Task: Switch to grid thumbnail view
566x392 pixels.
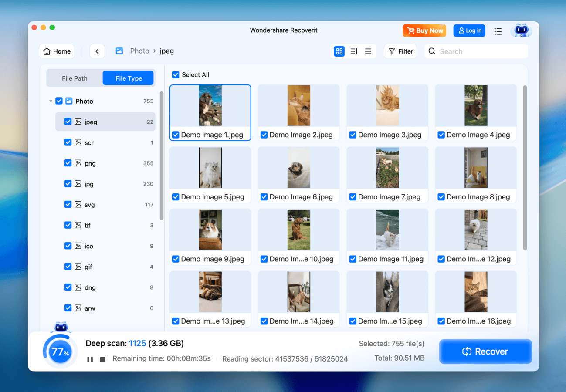Action: tap(339, 51)
